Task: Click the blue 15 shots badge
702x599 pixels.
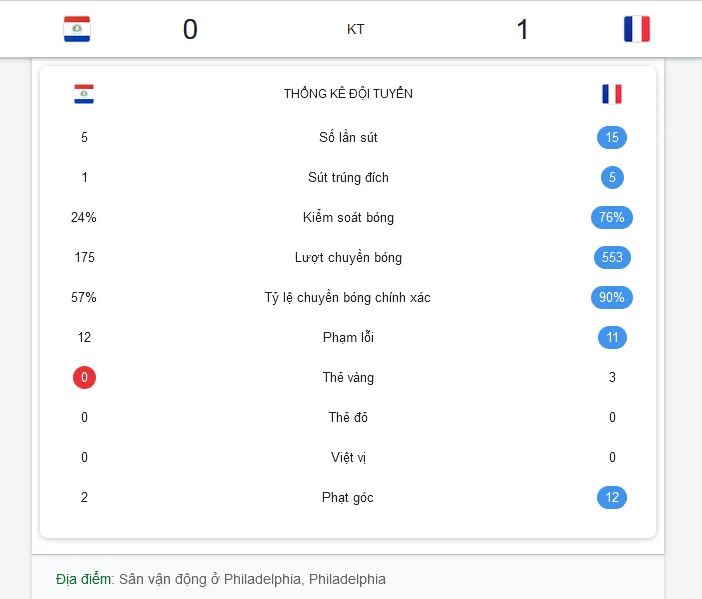Action: pyautogui.click(x=612, y=137)
